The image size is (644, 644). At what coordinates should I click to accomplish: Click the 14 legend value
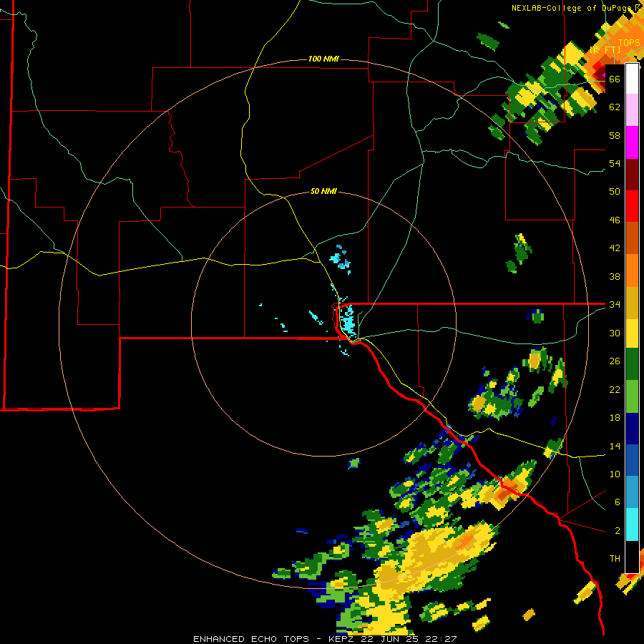click(x=615, y=446)
